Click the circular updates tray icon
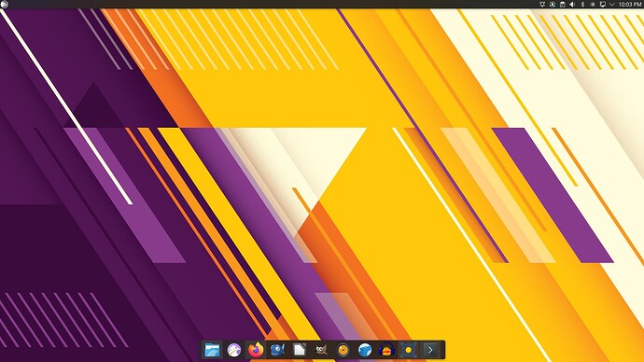Screen dimensions: 644x362 tap(553, 4)
